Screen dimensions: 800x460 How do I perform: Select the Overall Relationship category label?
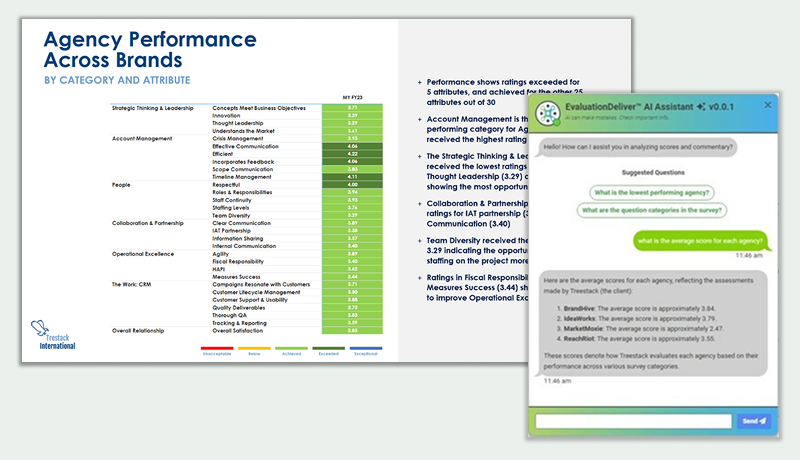click(138, 330)
